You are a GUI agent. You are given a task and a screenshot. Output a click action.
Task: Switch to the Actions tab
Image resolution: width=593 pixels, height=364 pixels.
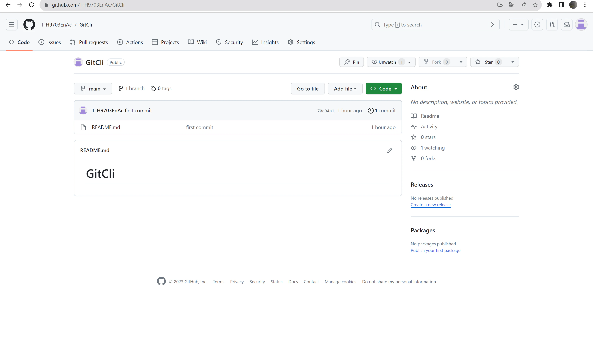point(130,42)
